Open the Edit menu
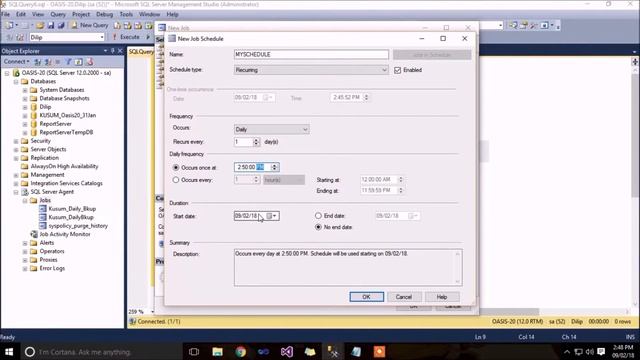Image resolution: width=640 pixels, height=360 pixels. point(21,14)
